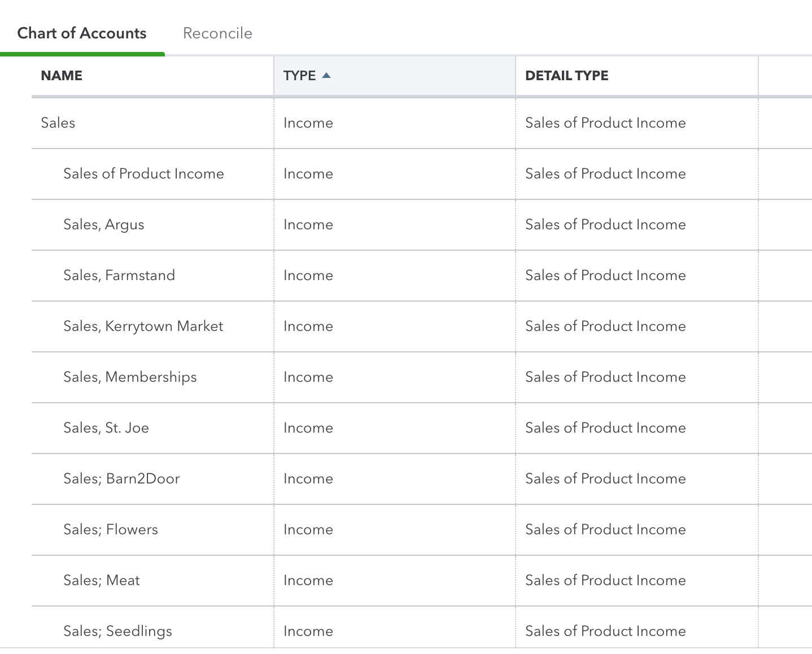Image resolution: width=812 pixels, height=654 pixels.
Task: Click detail type for Sales, Memberships row
Action: (605, 377)
